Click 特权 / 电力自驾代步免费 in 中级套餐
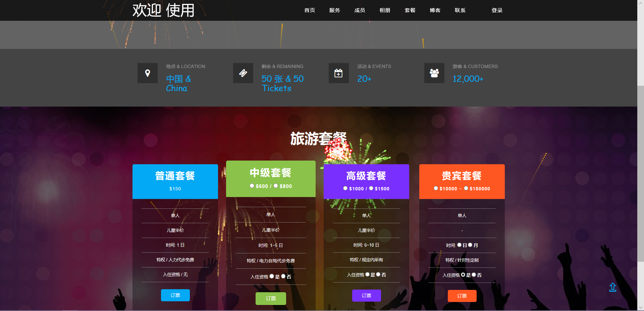 click(x=271, y=261)
